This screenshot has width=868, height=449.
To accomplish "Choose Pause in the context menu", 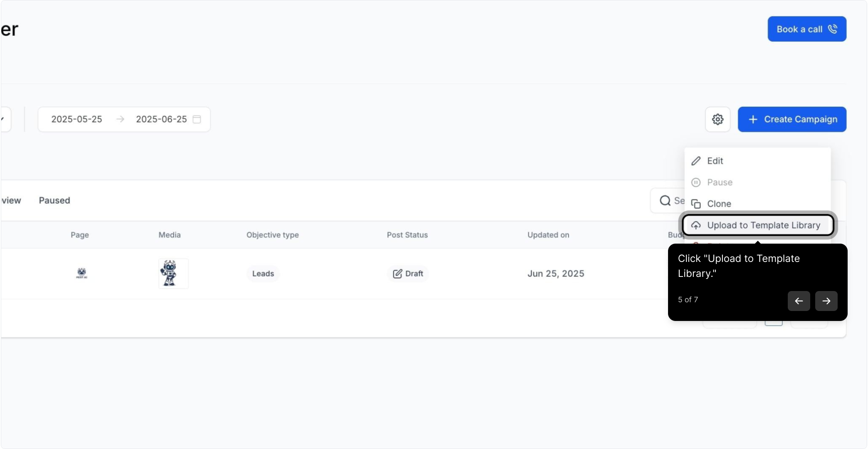I will coord(757,183).
